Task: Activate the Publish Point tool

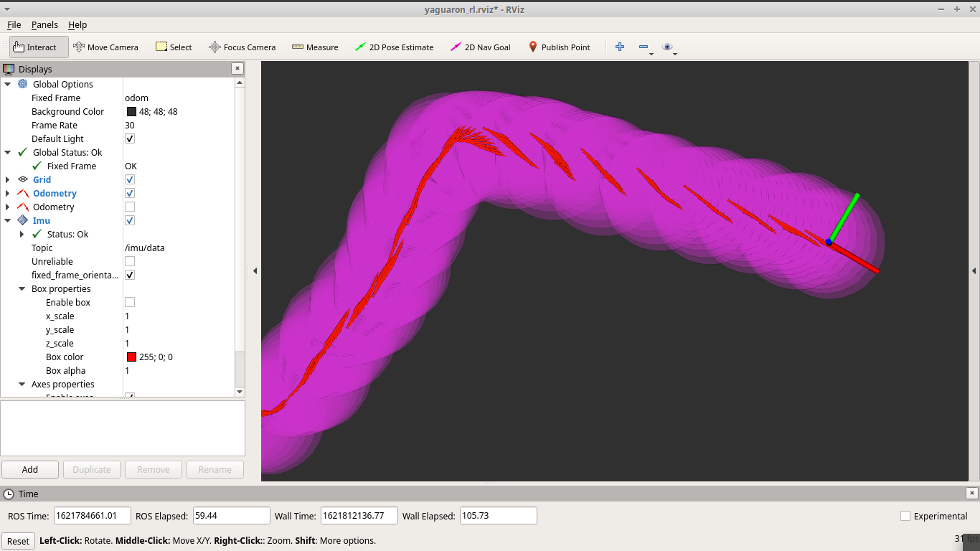Action: pyautogui.click(x=559, y=47)
